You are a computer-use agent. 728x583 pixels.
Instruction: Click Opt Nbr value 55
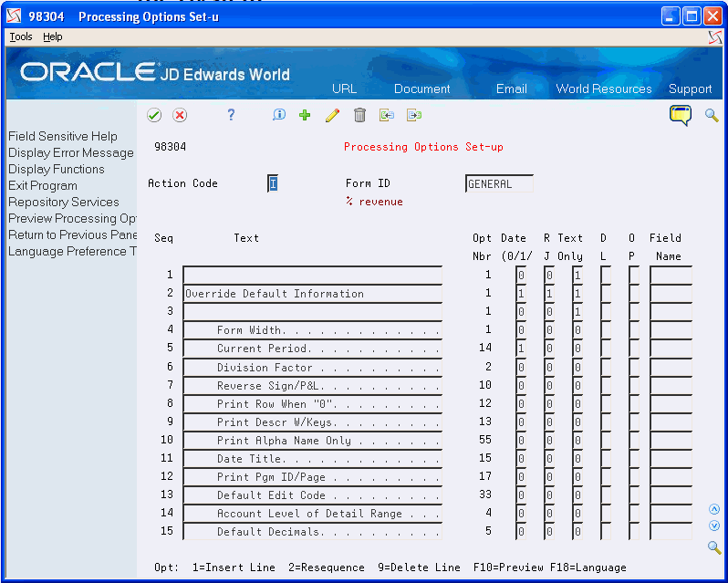coord(485,440)
